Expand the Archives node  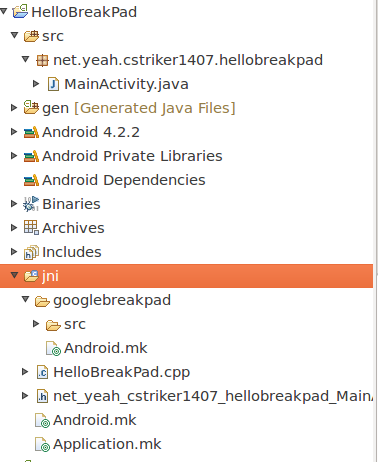click(x=14, y=228)
